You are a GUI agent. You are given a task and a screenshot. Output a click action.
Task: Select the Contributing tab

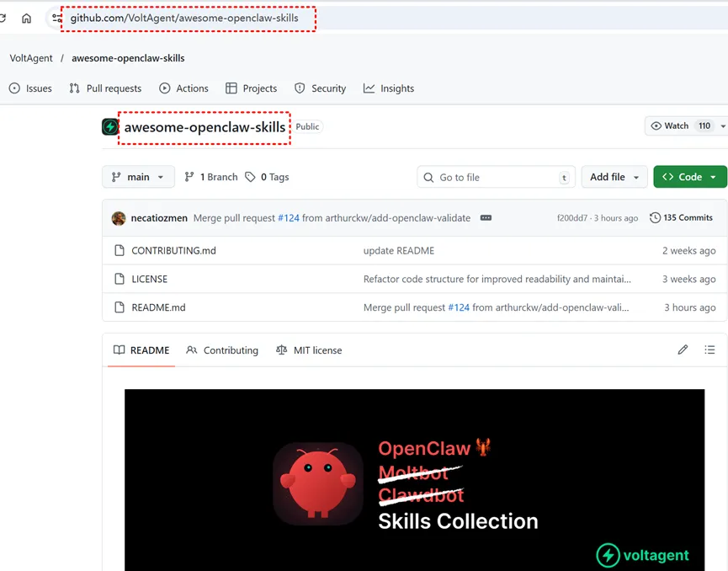pos(222,350)
